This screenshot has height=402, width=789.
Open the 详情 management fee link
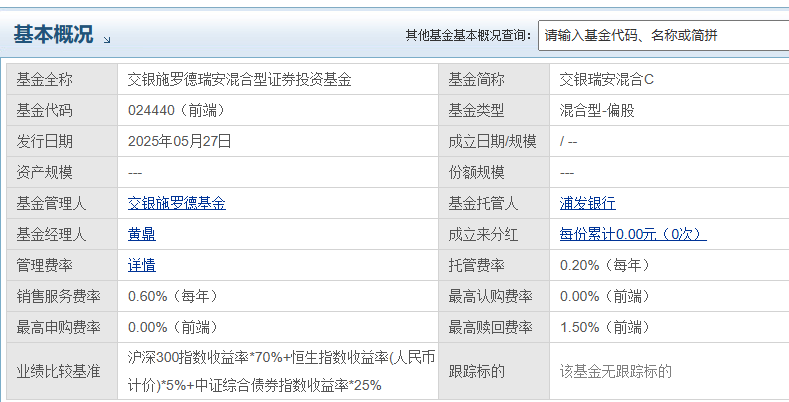142,265
